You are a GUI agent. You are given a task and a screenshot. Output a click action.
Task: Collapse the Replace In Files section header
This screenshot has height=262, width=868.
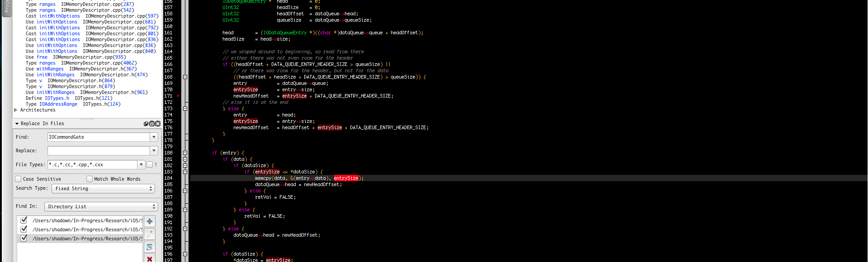pyautogui.click(x=17, y=123)
